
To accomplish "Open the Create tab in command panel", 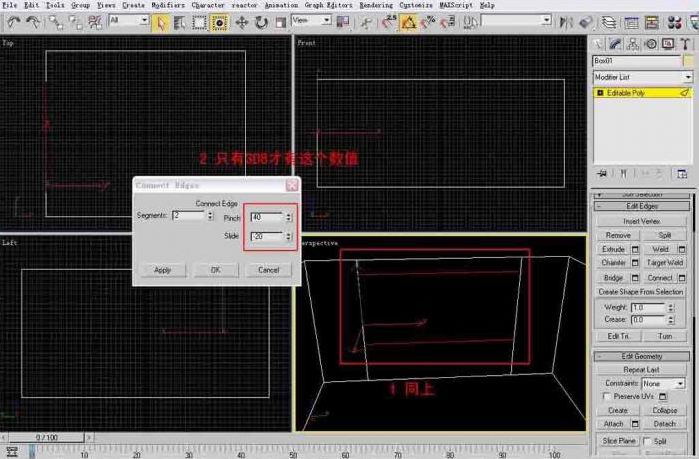I will [x=599, y=44].
